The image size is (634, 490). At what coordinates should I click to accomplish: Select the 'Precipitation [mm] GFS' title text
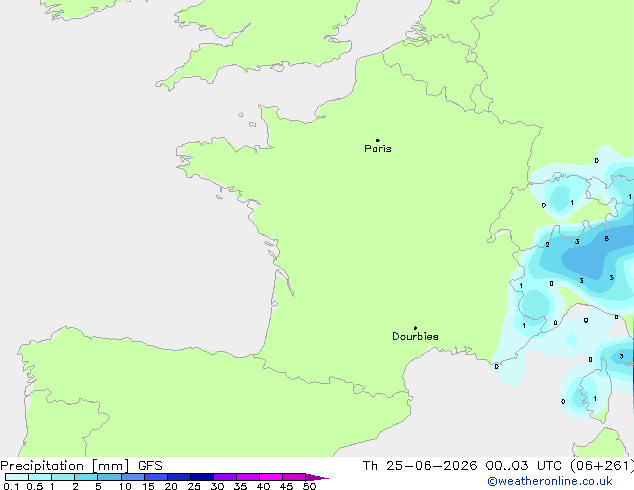[81, 466]
